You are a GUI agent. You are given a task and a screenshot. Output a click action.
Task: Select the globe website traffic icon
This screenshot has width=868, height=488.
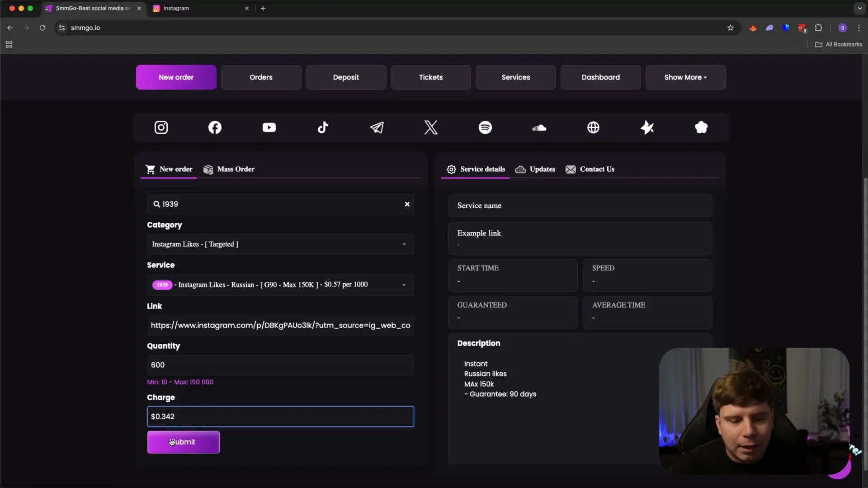click(x=593, y=127)
